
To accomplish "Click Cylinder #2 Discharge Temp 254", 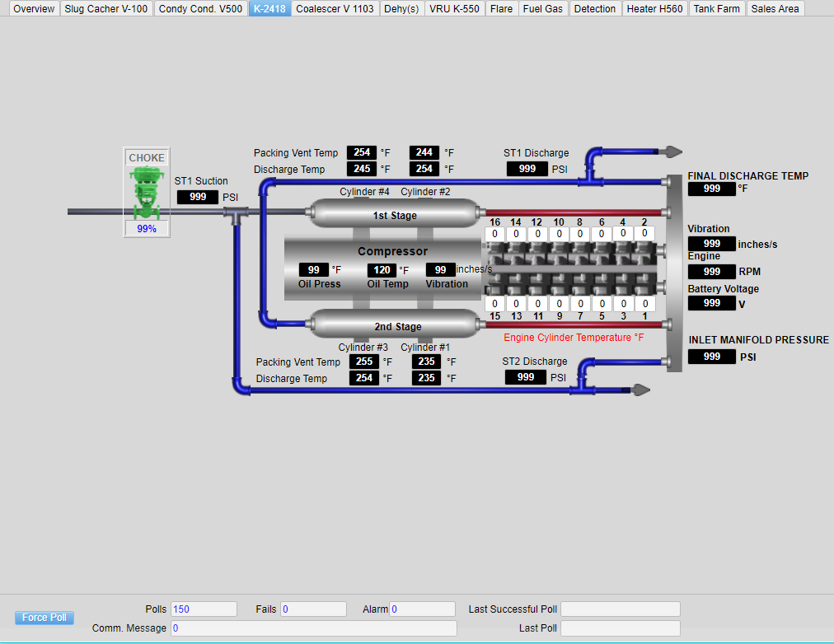I will click(x=424, y=169).
